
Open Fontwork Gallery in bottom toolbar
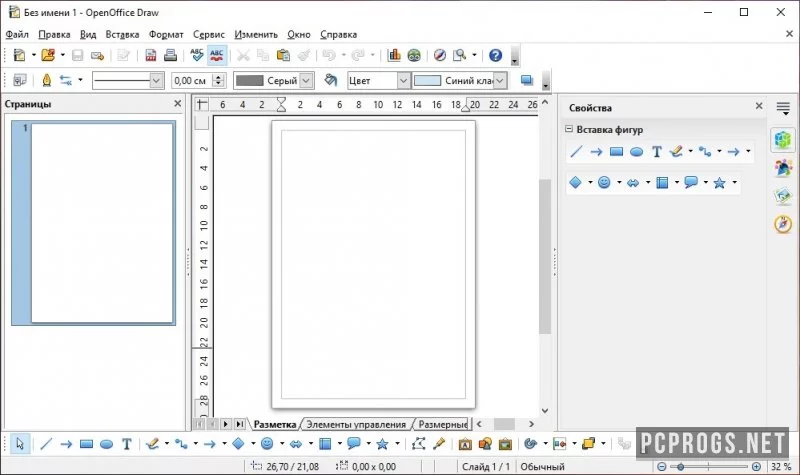point(465,444)
